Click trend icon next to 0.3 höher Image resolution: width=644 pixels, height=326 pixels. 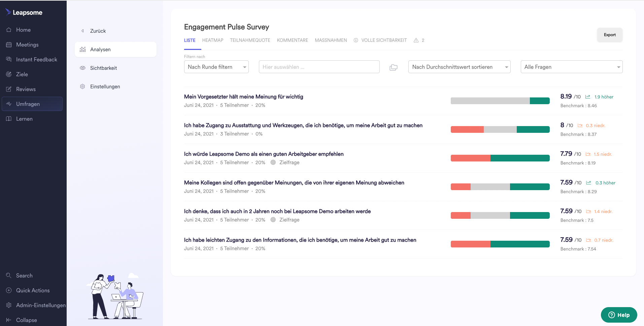[588, 183]
